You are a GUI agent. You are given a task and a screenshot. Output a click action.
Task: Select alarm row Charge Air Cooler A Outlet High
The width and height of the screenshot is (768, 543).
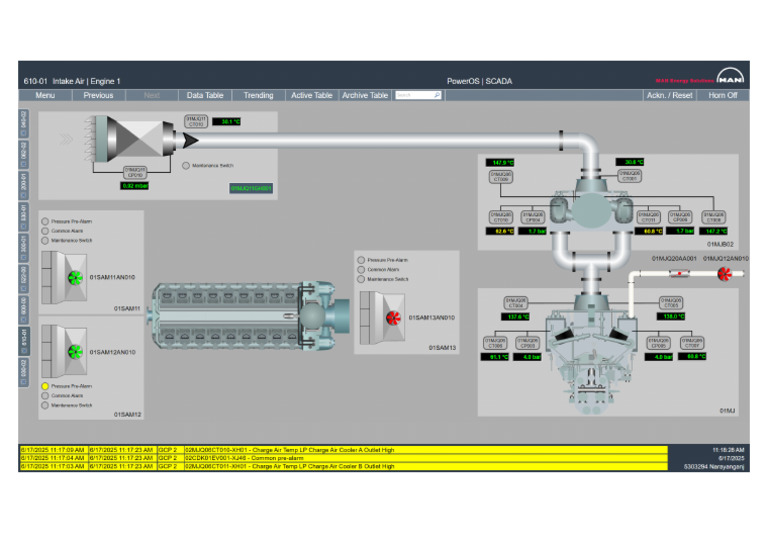pos(343,449)
